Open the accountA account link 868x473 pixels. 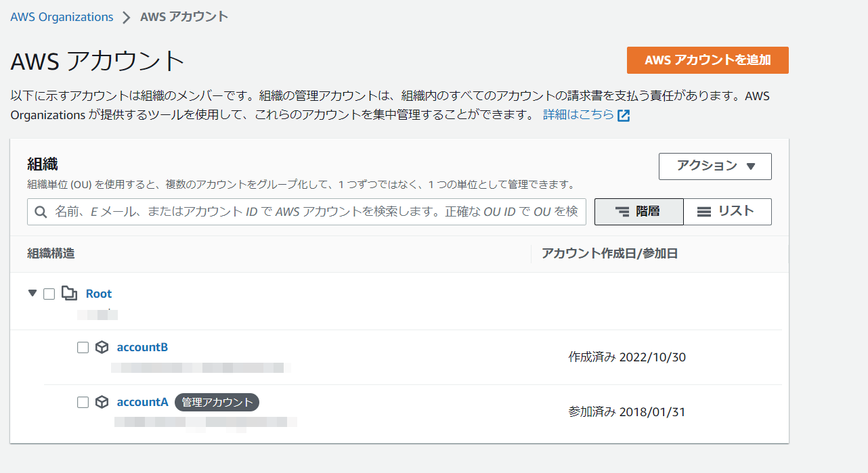(142, 402)
